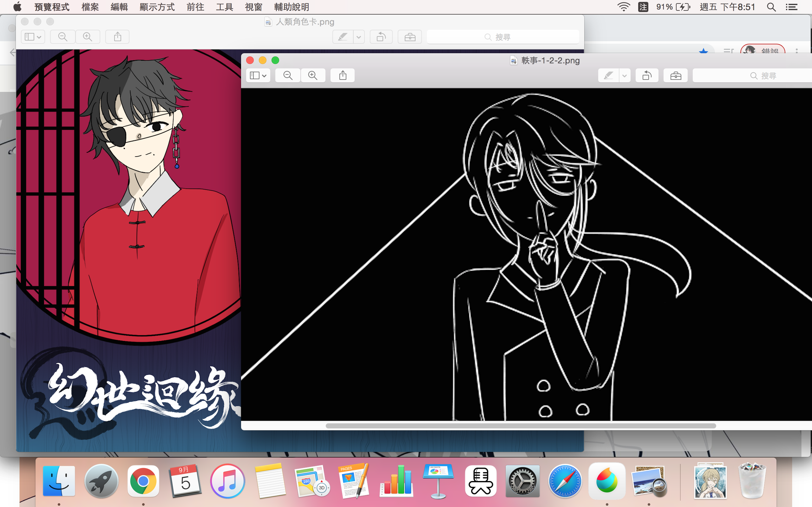Image resolution: width=812 pixels, height=507 pixels.
Task: Open the 工具 menu
Action: point(224,7)
